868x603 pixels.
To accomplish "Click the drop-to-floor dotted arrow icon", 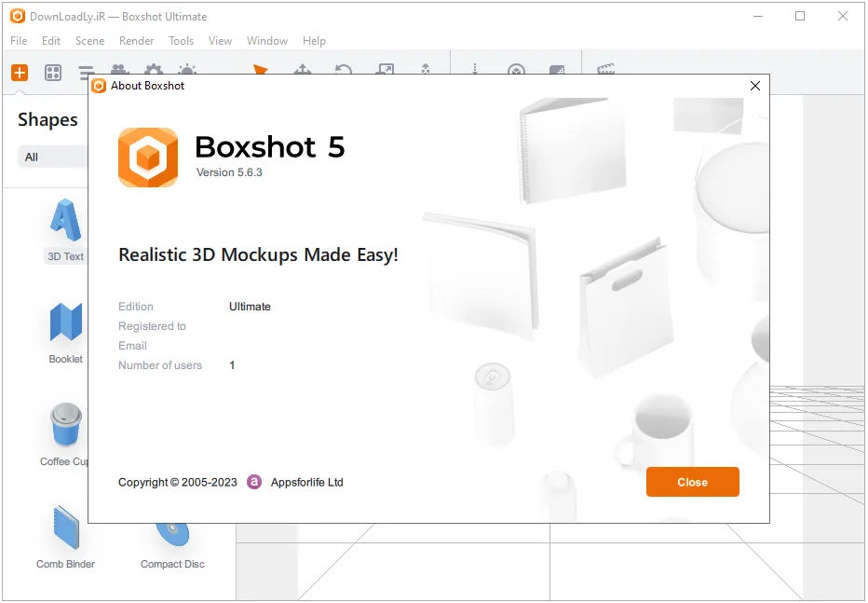I will click(475, 69).
